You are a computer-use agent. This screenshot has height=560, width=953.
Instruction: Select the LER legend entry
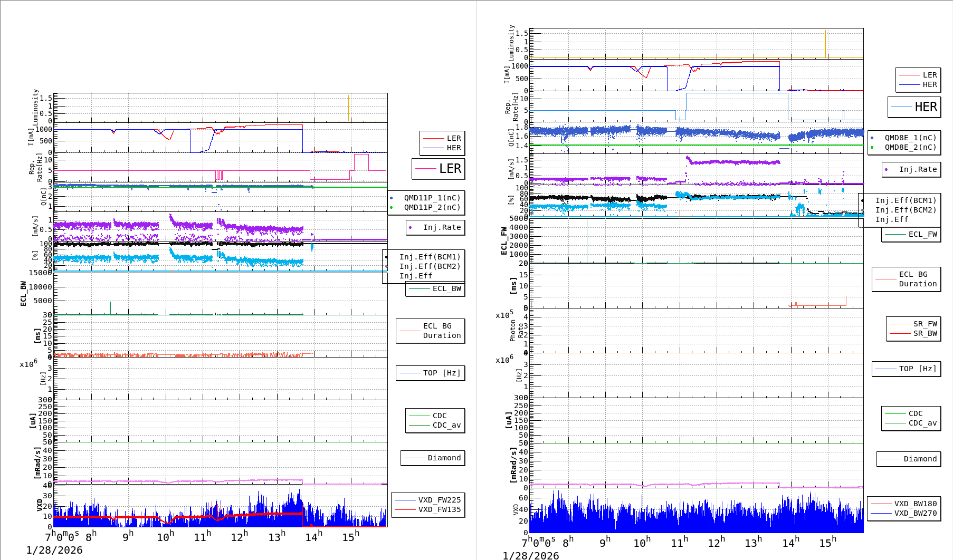451,138
